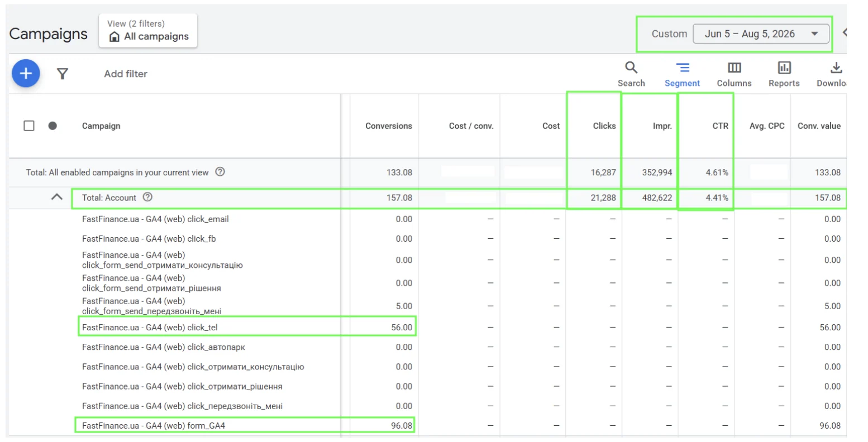Screen dimensions: 868x442
Task: Open the Columns picker
Action: click(x=734, y=74)
